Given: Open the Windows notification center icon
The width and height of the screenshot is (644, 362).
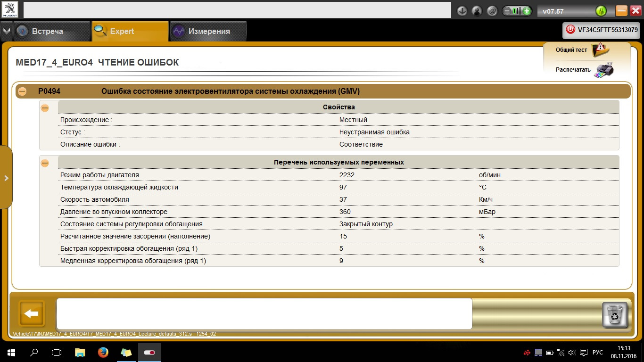Looking at the screenshot, I should [584, 352].
